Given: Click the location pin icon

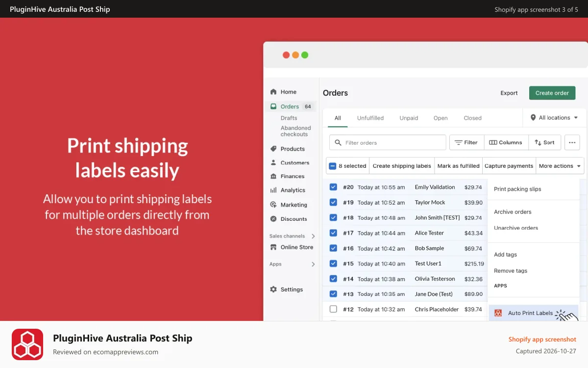Looking at the screenshot, I should click(x=533, y=118).
